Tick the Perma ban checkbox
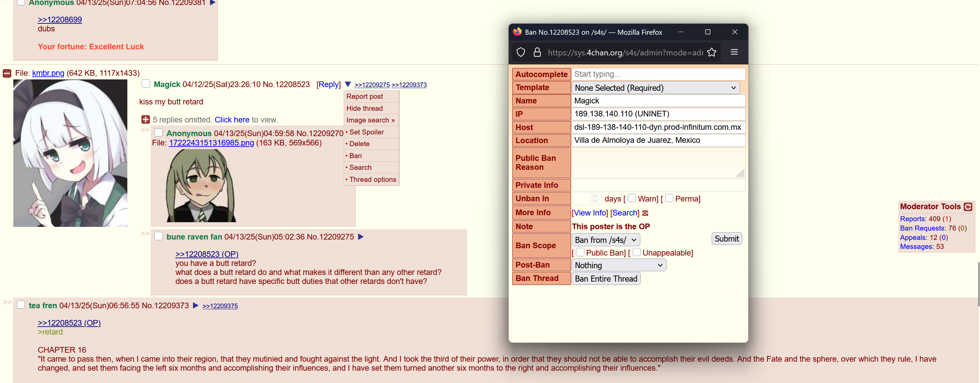 [x=669, y=198]
